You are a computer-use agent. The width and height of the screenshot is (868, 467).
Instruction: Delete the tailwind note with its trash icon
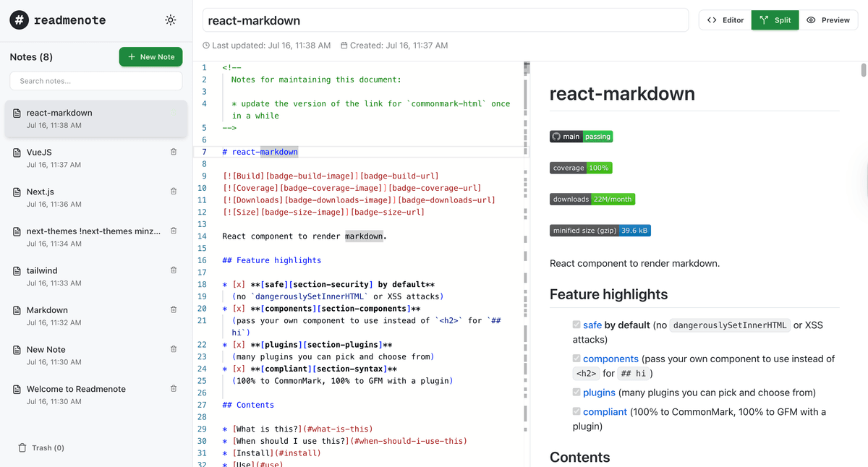pos(174,270)
